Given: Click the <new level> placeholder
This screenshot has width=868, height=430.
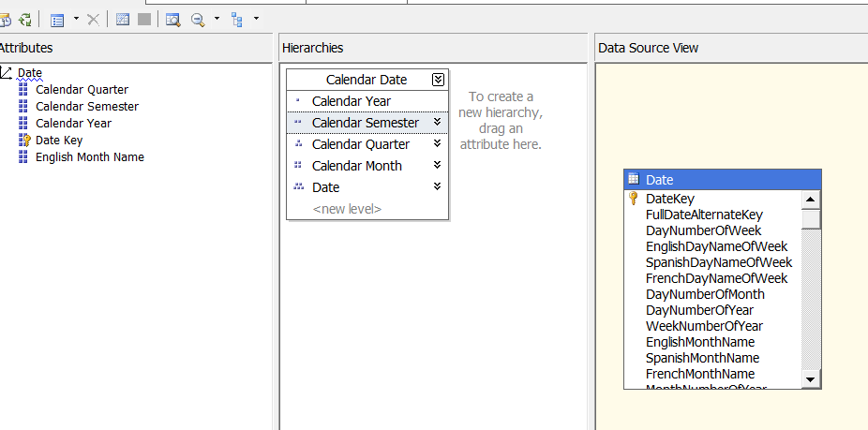Looking at the screenshot, I should pyautogui.click(x=347, y=209).
